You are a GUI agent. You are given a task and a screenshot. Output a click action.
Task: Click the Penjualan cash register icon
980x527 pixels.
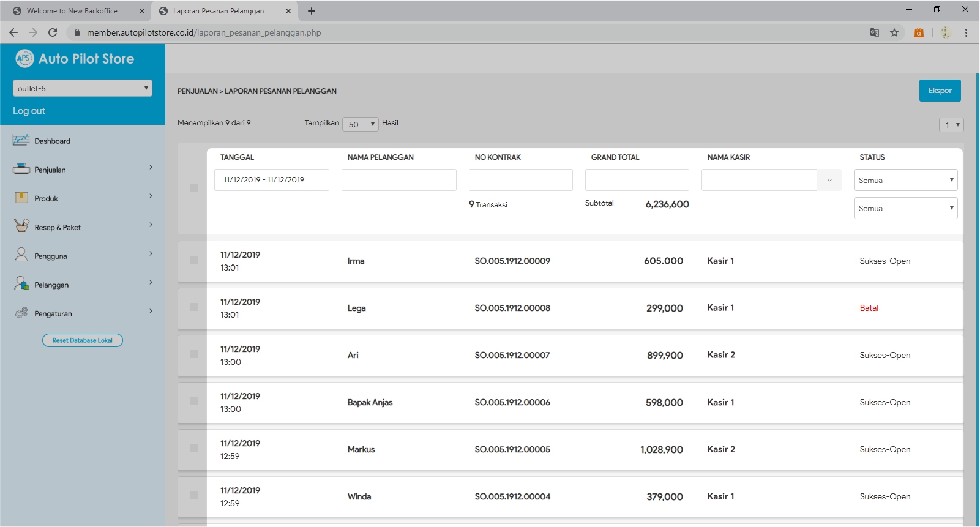21,169
